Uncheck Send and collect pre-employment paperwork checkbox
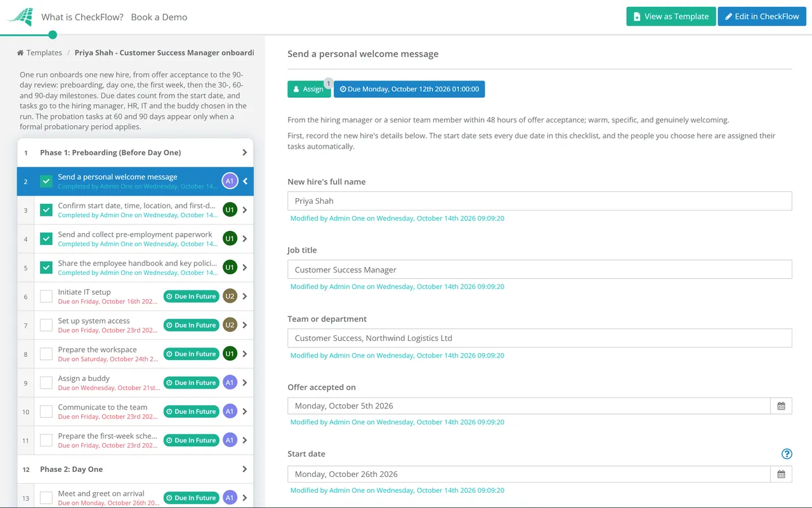The width and height of the screenshot is (812, 508). pos(46,239)
